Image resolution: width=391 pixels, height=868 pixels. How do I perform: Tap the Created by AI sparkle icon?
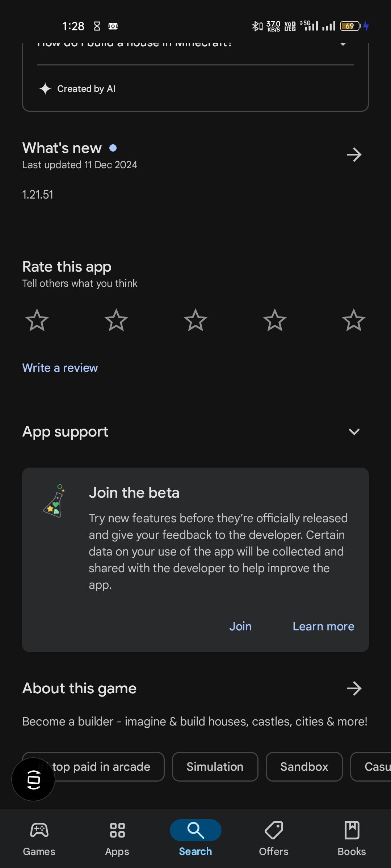(46, 89)
